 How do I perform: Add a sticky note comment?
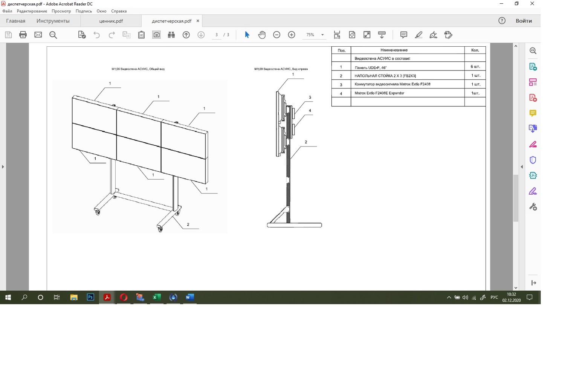click(403, 35)
